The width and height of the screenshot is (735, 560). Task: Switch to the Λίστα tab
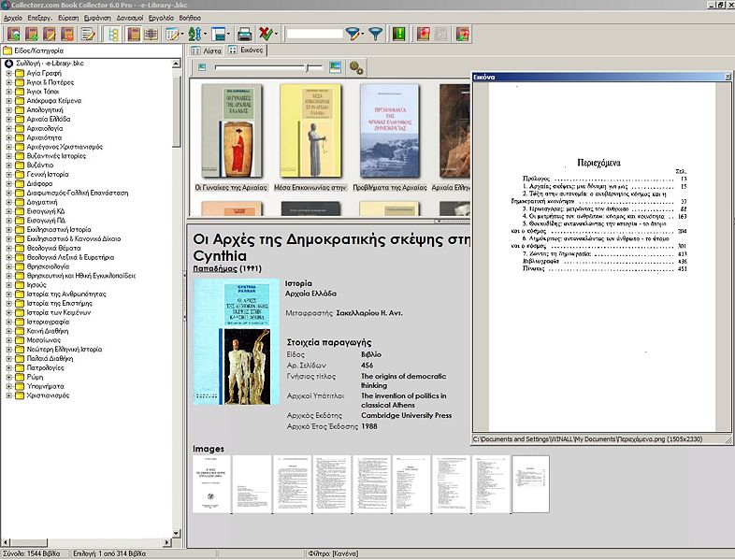pyautogui.click(x=207, y=50)
